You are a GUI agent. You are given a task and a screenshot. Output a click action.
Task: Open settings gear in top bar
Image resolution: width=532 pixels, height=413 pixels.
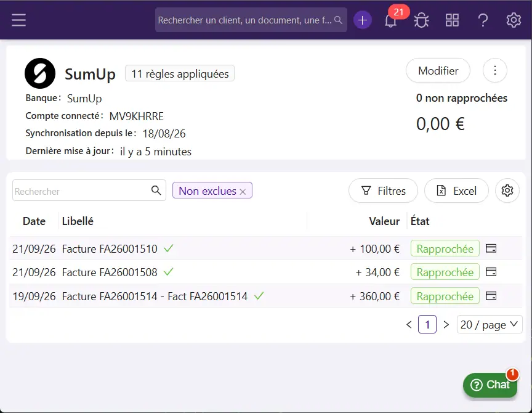[x=514, y=20]
